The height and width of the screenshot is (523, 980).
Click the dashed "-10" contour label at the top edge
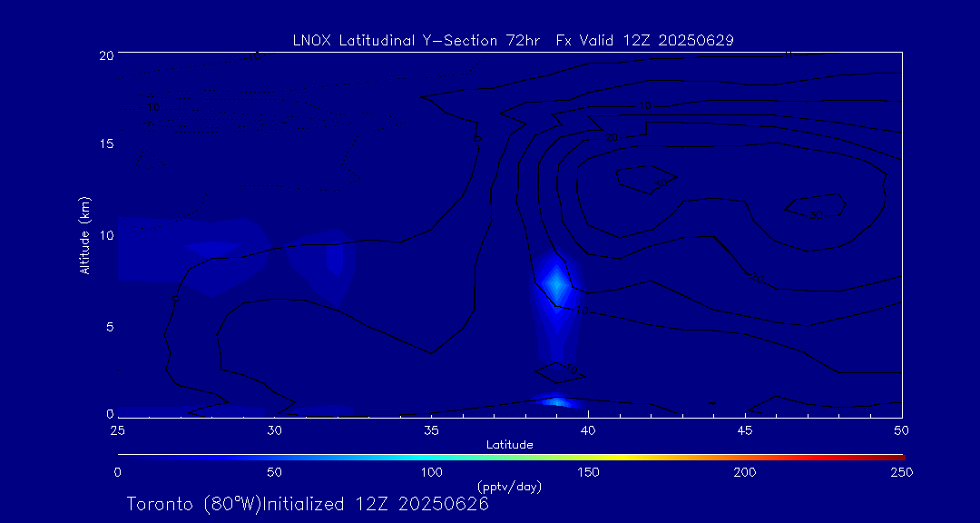(x=252, y=56)
